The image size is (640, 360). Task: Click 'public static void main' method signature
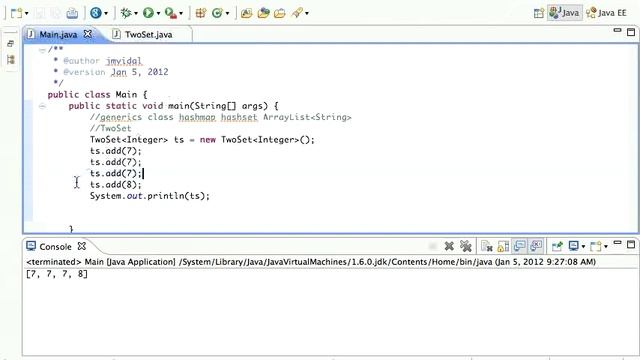[173, 106]
